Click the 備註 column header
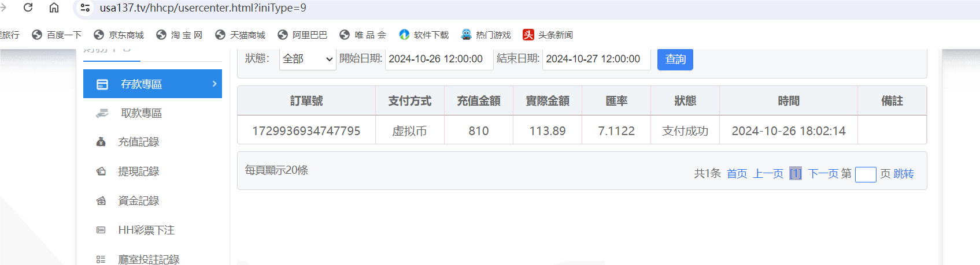Viewport: 980px width, 265px height. point(892,101)
